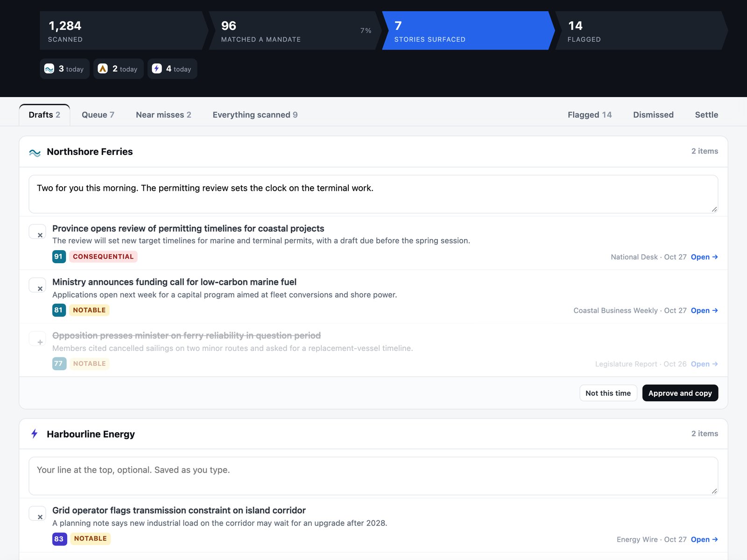Re-add the struck-out Opposition question period story
The width and height of the screenshot is (747, 560).
coord(37,339)
